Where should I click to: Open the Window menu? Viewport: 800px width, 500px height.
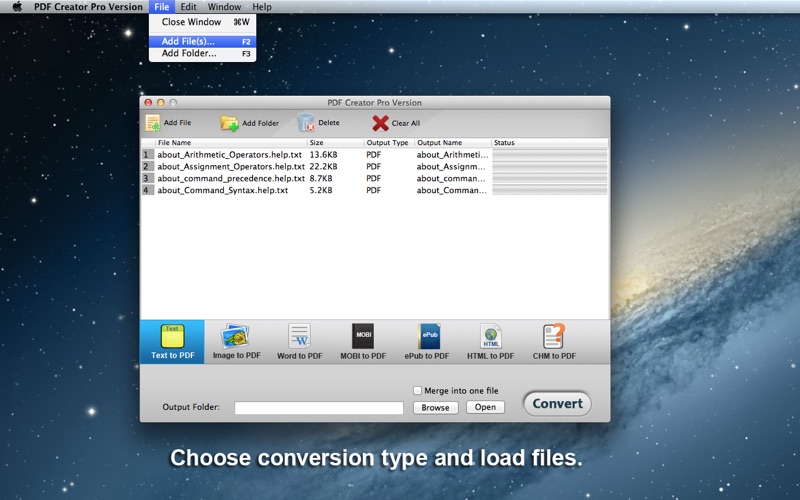(224, 7)
